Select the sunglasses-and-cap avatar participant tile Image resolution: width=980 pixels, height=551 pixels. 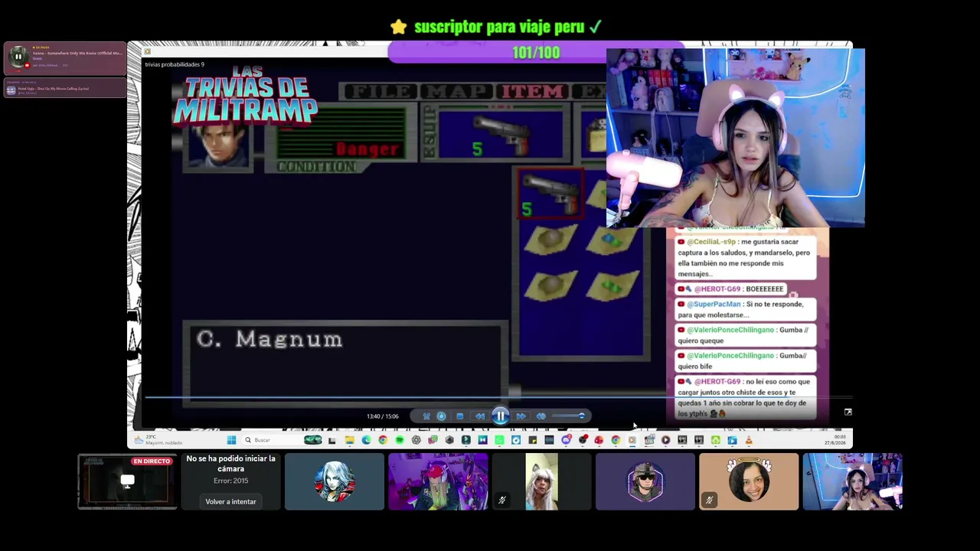tap(645, 481)
